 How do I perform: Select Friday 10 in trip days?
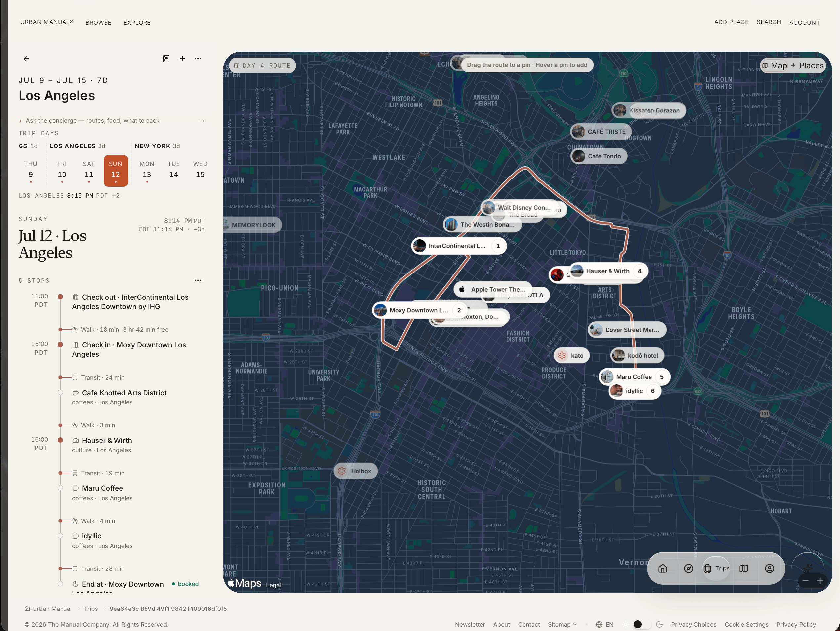62,170
